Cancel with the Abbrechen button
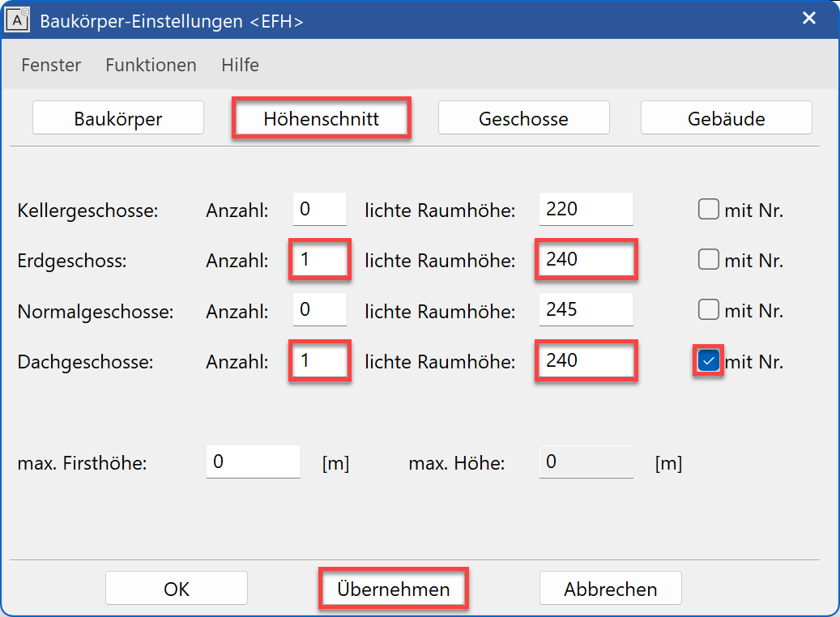The image size is (840, 617). 610,589
